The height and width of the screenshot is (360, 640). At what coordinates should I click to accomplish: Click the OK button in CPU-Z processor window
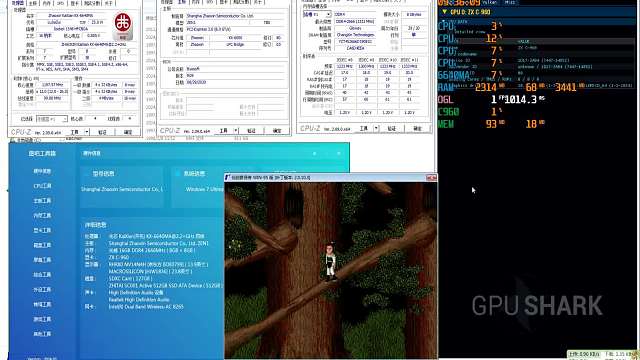tap(128, 132)
